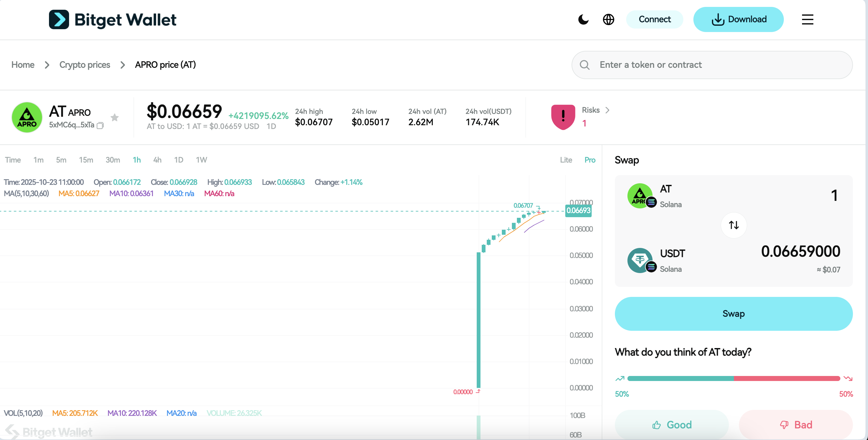Screen dimensions: 868x440
Task: Swap token direction with arrows icon
Action: [x=734, y=225]
